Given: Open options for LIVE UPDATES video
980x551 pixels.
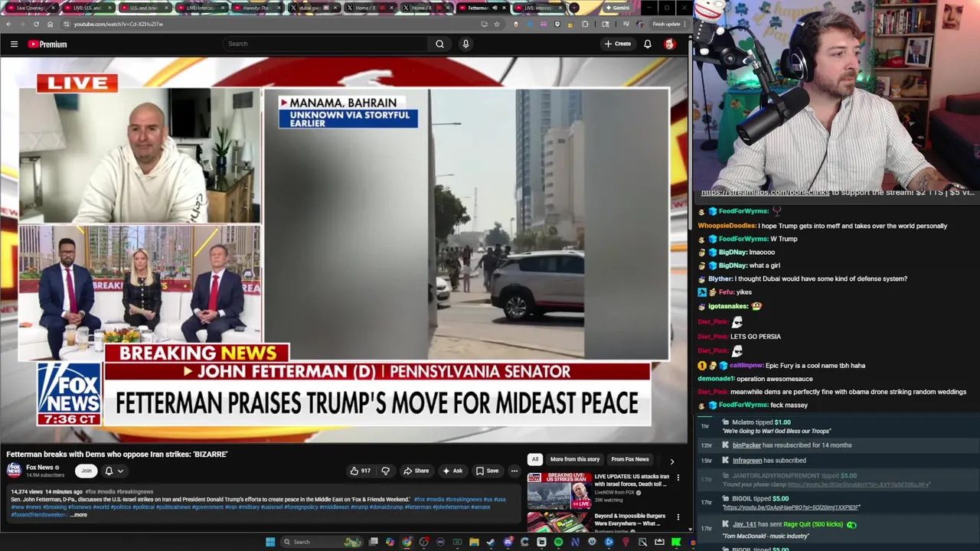Looking at the screenshot, I should pos(678,478).
